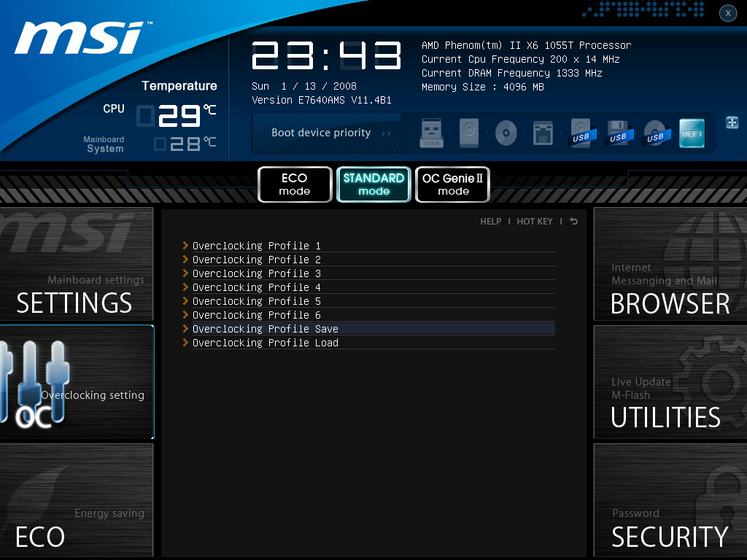Select the USB hard disk boot icon
Image resolution: width=747 pixels, height=560 pixels.
point(581,133)
